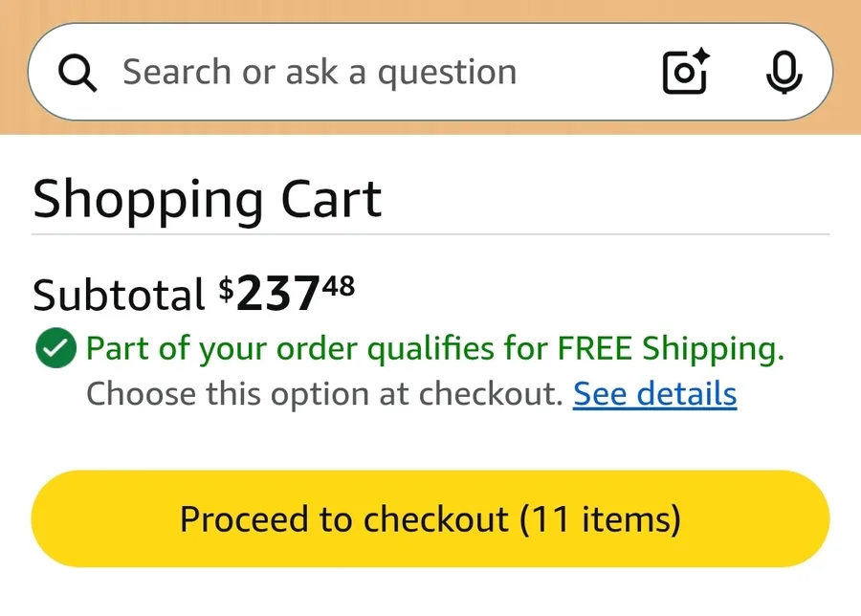861x616 pixels.
Task: Click the divider line under Shopping Cart
Action: (x=430, y=234)
